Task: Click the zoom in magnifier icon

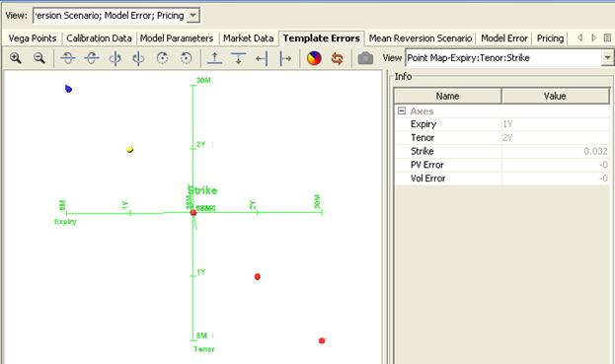Action: pos(15,58)
